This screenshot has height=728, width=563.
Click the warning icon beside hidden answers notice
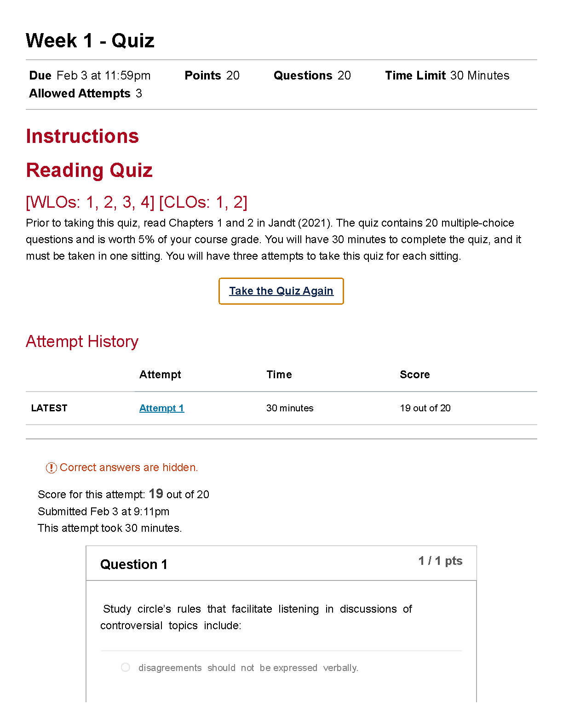click(51, 468)
